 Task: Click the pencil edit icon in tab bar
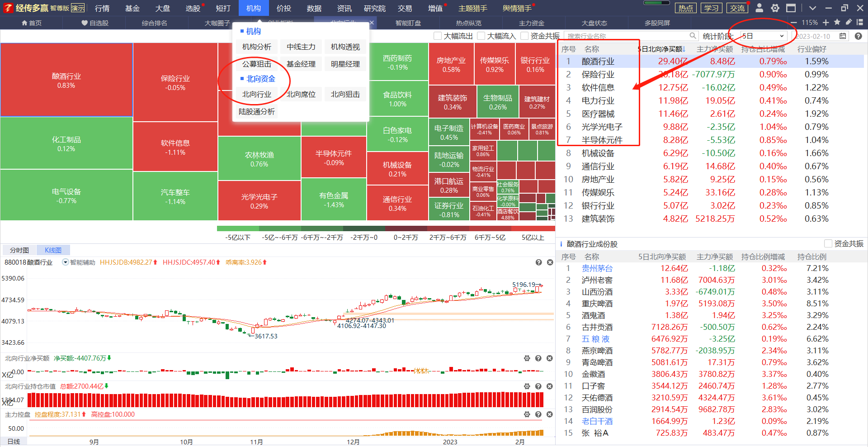(849, 22)
